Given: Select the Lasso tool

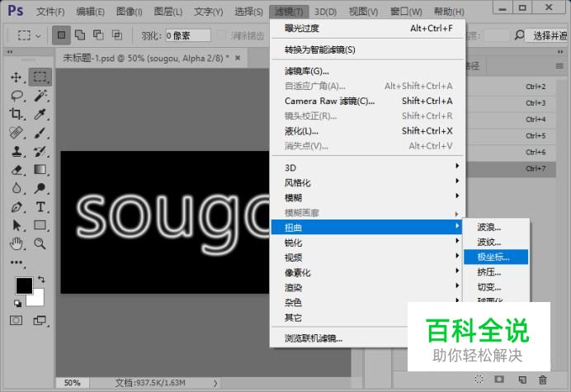Looking at the screenshot, I should pyautogui.click(x=17, y=96).
